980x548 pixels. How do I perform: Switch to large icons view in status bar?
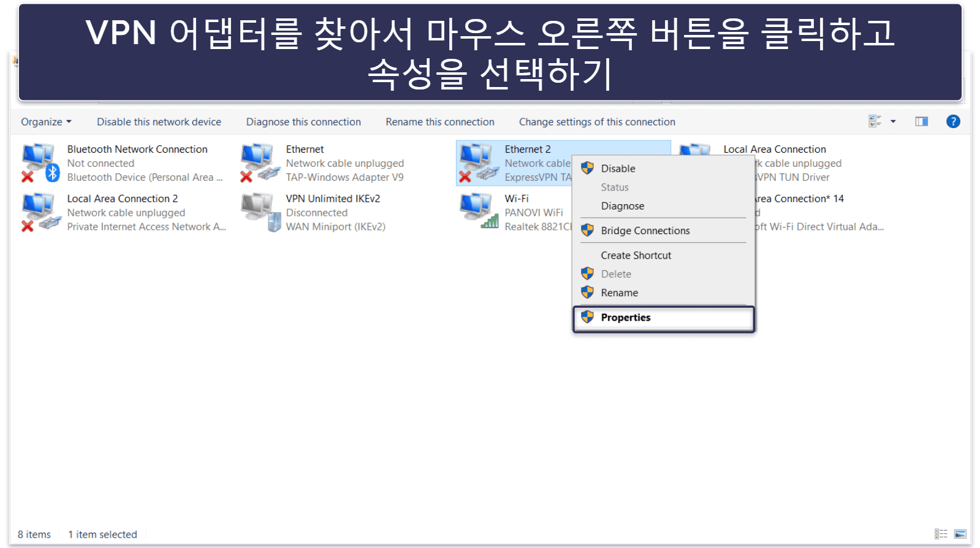[x=960, y=534]
